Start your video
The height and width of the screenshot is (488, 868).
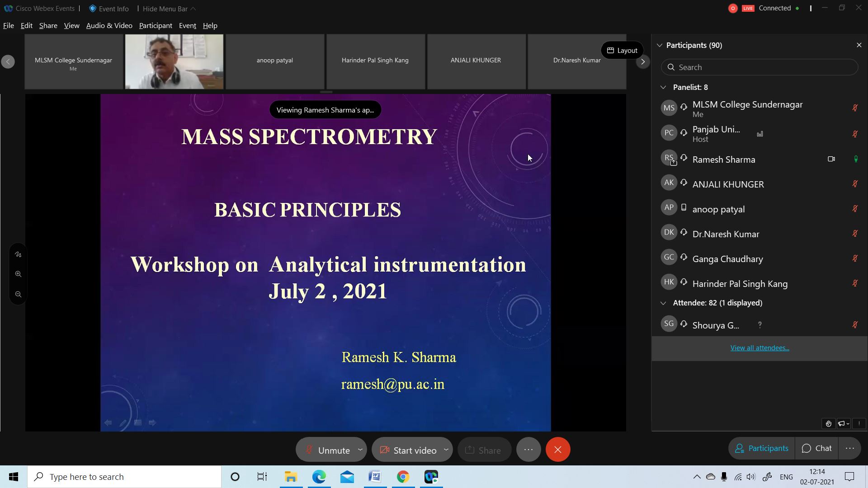pos(409,450)
